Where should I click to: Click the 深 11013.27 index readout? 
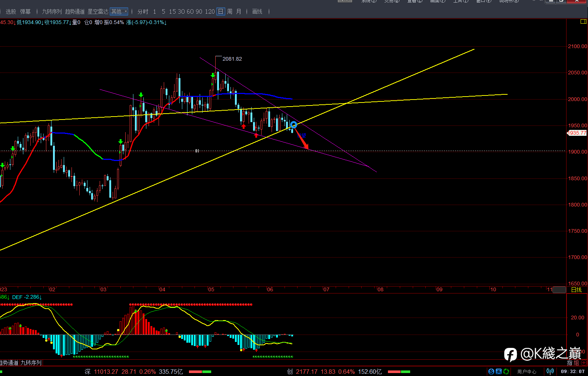(x=101, y=372)
